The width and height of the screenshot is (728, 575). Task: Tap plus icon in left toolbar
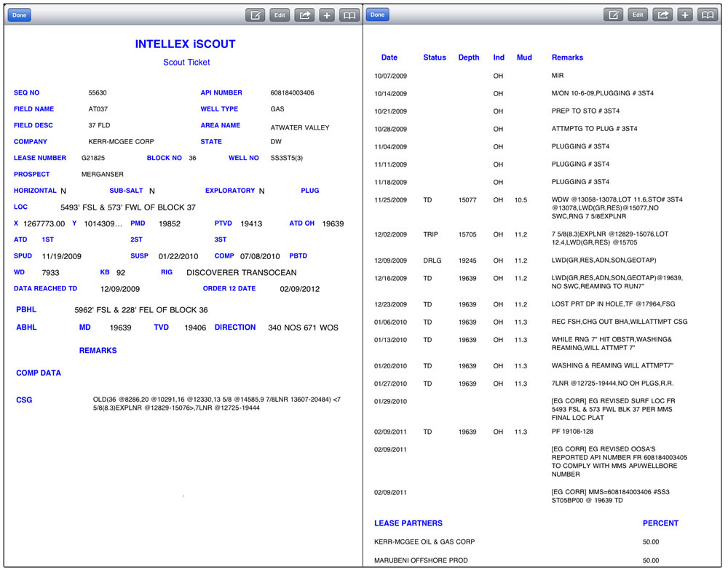click(x=326, y=15)
